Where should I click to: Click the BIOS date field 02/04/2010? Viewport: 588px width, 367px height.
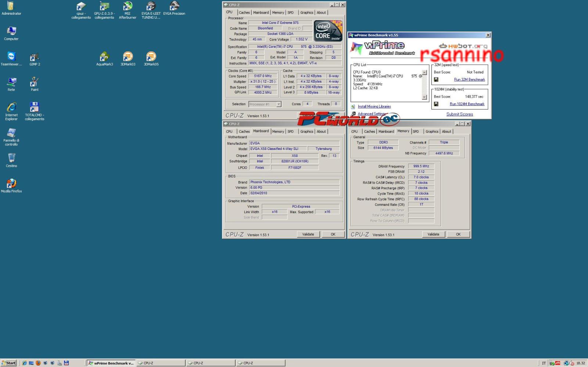tap(294, 193)
